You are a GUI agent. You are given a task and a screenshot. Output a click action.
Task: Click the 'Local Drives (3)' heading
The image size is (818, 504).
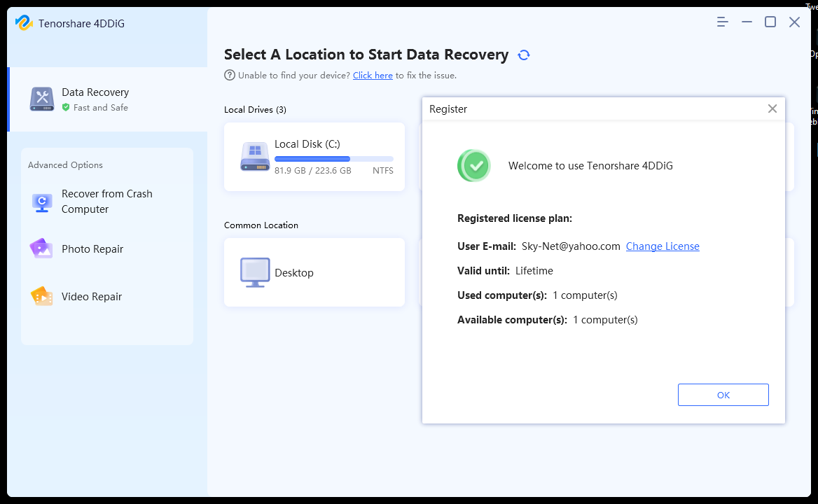click(x=255, y=109)
